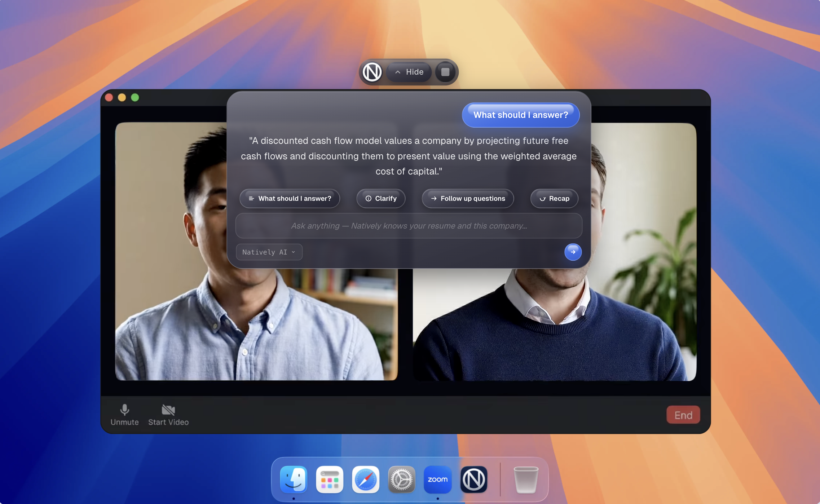This screenshot has height=504, width=820.
Task: Click the blue send arrow button
Action: point(573,252)
